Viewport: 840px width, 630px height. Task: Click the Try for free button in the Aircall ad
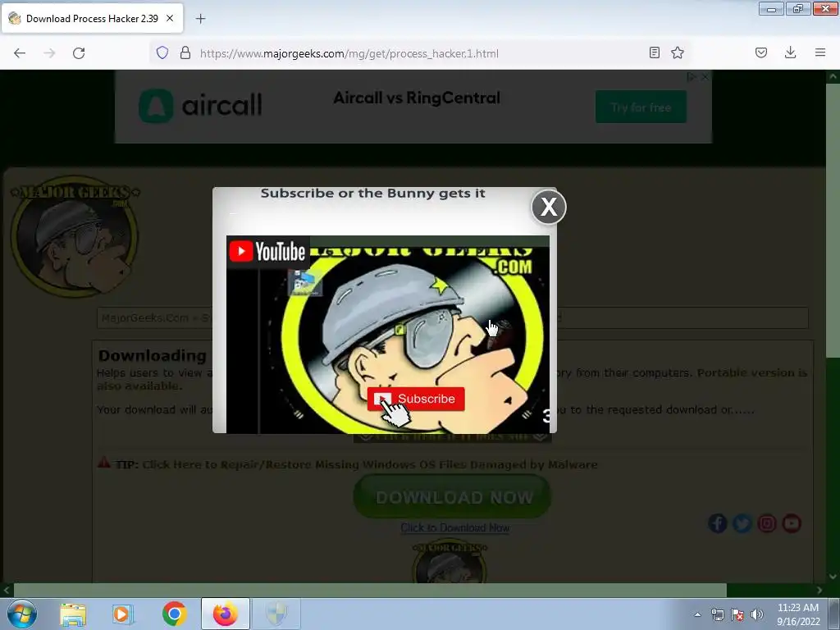tap(641, 107)
